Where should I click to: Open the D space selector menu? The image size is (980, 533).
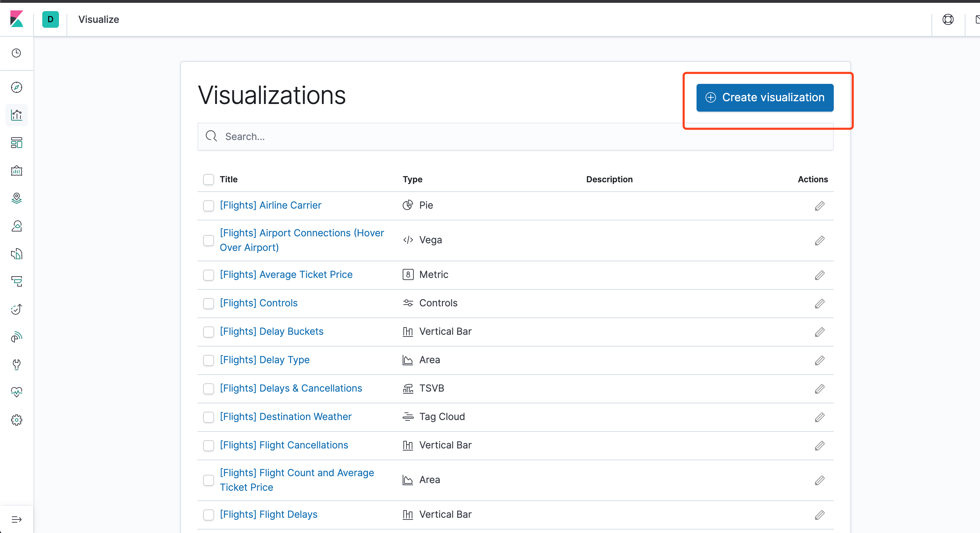click(x=50, y=19)
